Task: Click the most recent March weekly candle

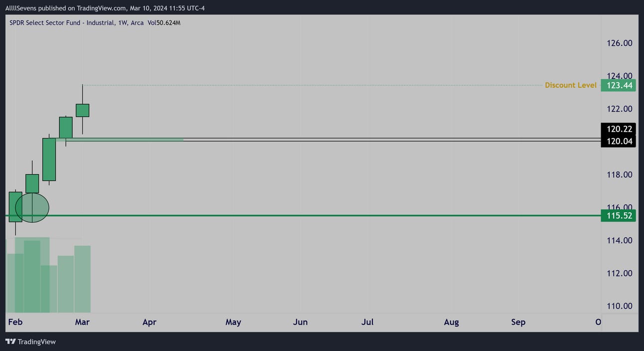Action: click(x=82, y=110)
